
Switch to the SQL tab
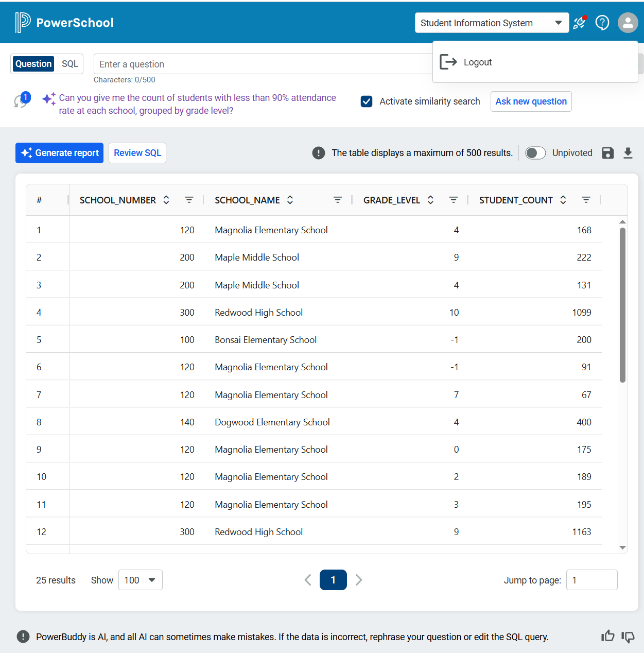point(70,64)
